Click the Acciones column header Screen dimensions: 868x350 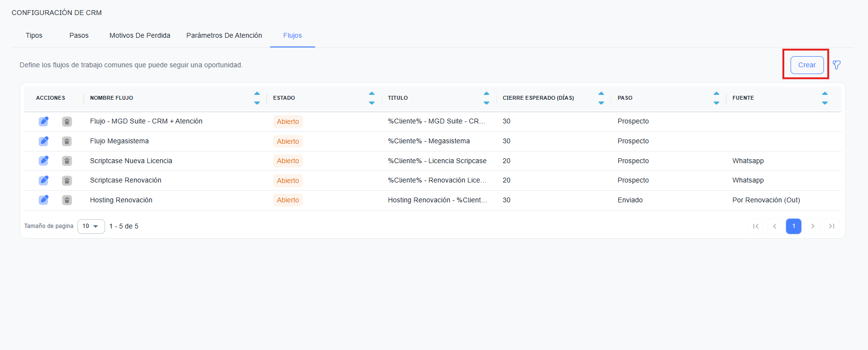(x=50, y=98)
